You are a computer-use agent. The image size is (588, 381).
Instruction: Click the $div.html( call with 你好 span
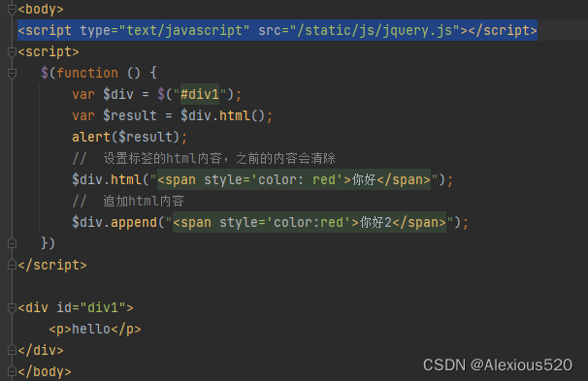[263, 179]
